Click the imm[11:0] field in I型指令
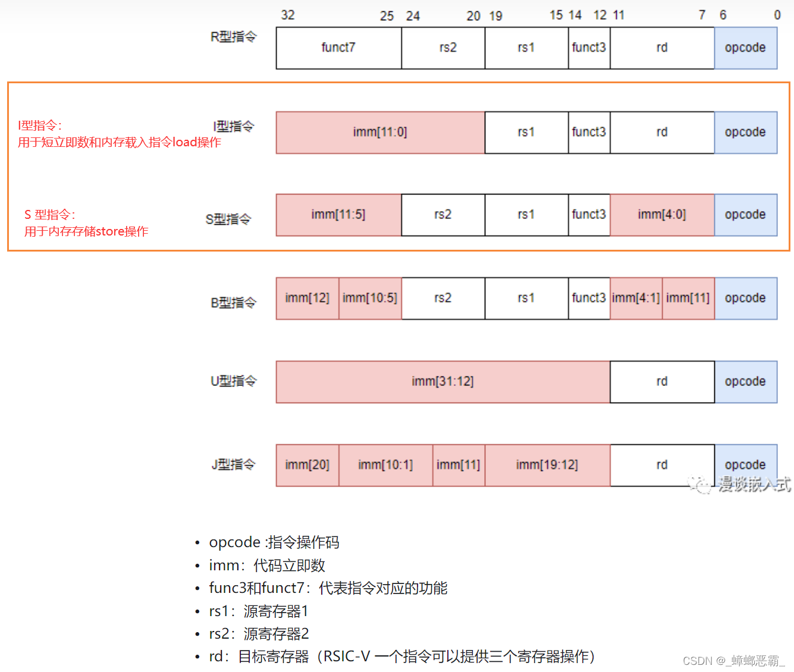 click(380, 132)
